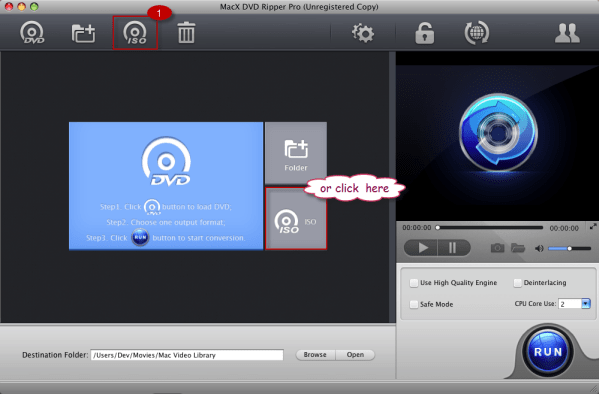599x394 pixels.
Task: Enable Safe Mode checkbox
Action: [x=414, y=304]
